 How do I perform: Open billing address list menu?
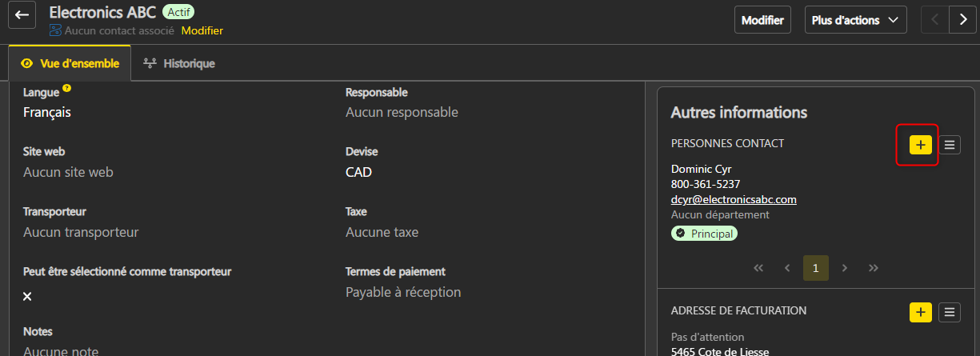pyautogui.click(x=950, y=312)
